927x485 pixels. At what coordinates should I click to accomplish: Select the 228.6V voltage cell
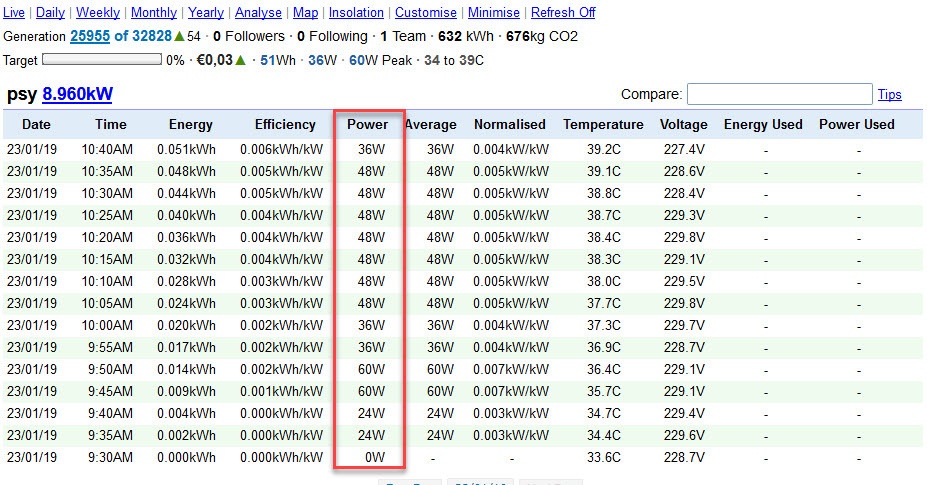click(x=684, y=172)
